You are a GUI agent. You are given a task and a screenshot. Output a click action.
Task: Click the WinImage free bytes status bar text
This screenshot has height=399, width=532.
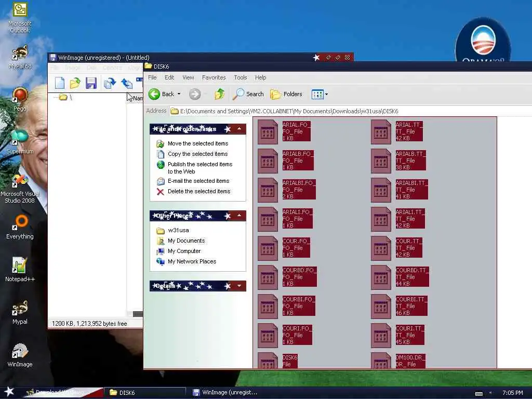coord(89,324)
